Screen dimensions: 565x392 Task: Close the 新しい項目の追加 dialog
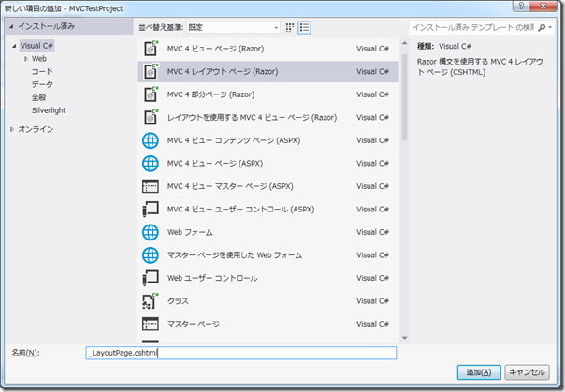point(544,6)
